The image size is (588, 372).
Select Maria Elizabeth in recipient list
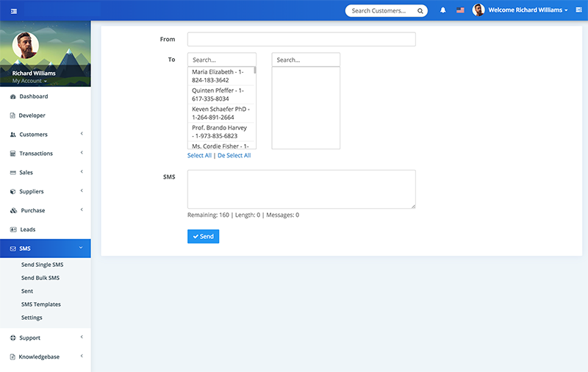[221, 76]
